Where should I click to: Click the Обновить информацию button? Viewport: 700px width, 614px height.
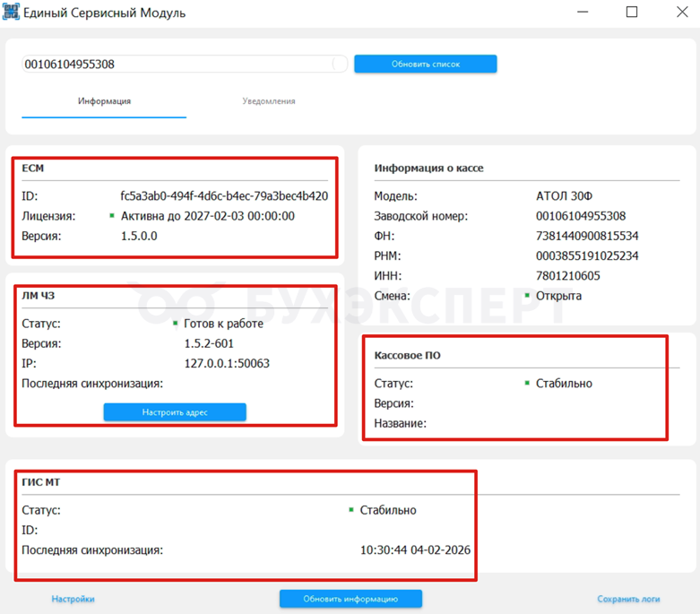coord(350,599)
